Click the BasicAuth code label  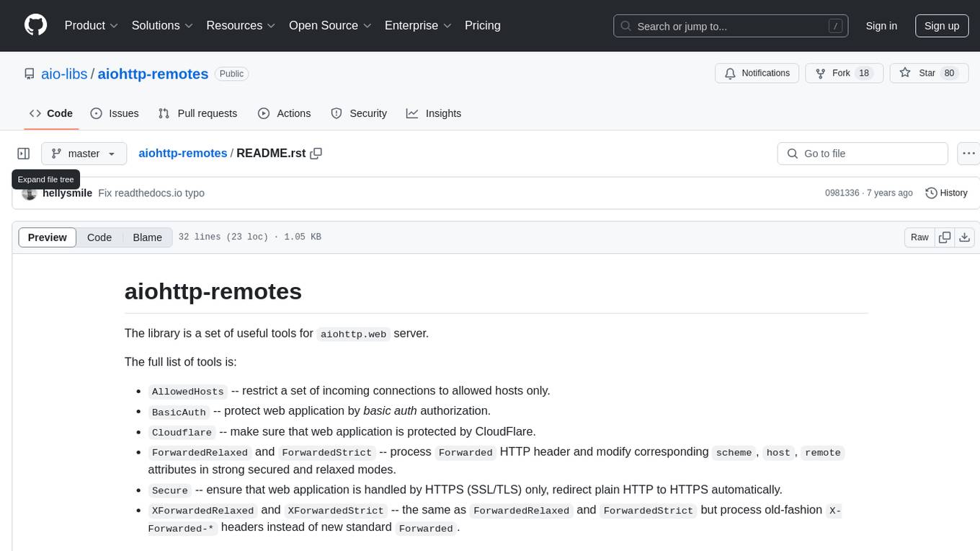coord(179,412)
